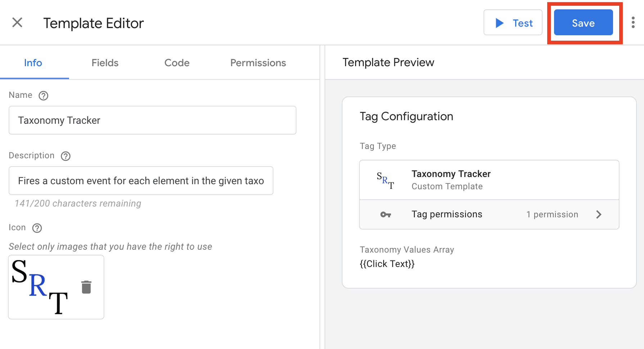The width and height of the screenshot is (644, 349).
Task: Click the help icon beside Description
Action: pos(65,156)
